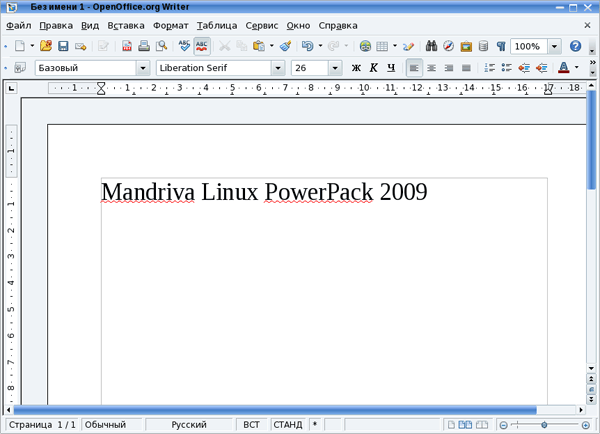This screenshot has height=434, width=600.
Task: Toggle bold Ж button
Action: coord(356,68)
